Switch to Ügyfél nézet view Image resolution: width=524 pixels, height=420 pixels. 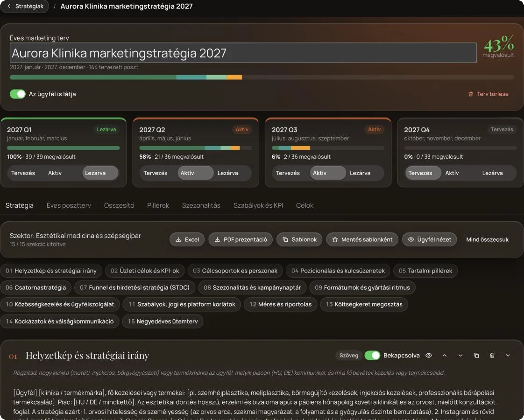tap(429, 239)
